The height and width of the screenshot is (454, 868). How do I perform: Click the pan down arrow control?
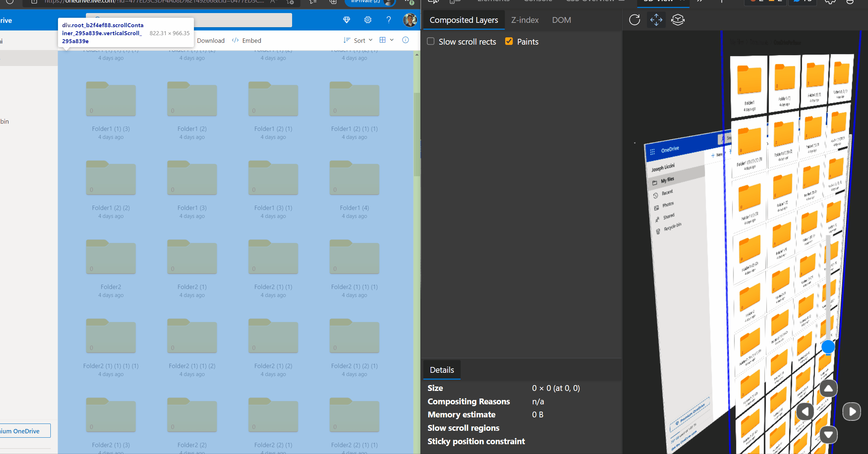[x=828, y=434]
